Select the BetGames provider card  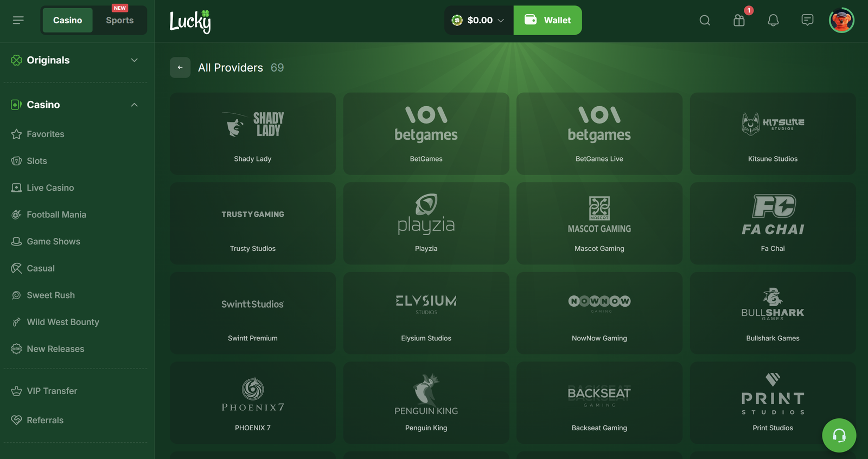426,133
